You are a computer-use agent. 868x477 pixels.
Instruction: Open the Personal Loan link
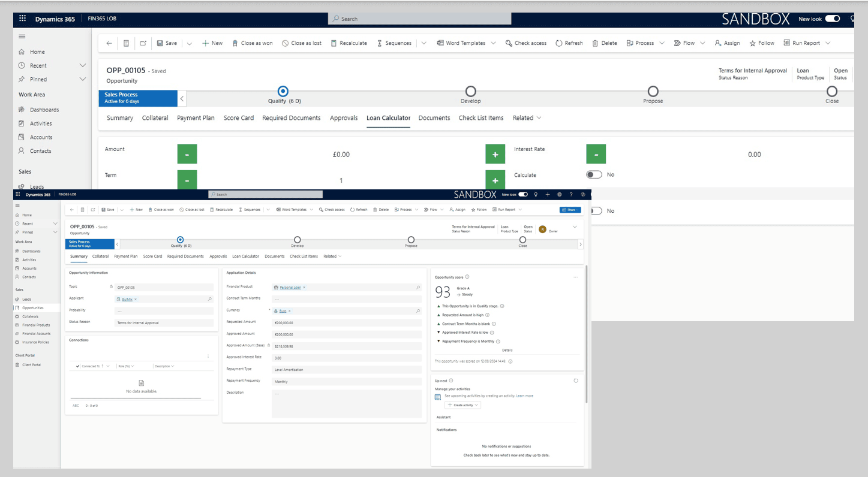pos(290,288)
